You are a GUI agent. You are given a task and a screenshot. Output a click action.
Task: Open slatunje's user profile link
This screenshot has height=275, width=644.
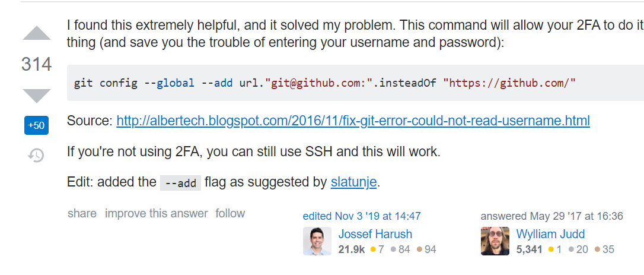(353, 182)
